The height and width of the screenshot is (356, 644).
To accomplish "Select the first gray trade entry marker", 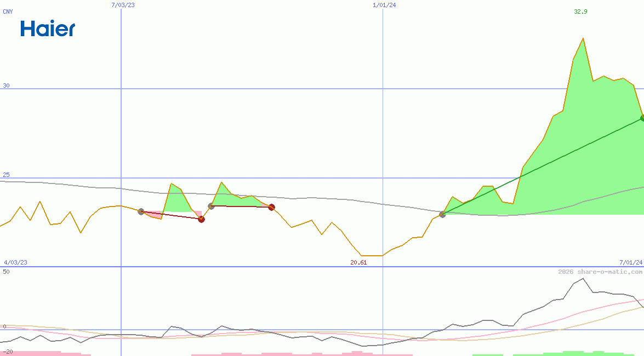I will [x=141, y=211].
